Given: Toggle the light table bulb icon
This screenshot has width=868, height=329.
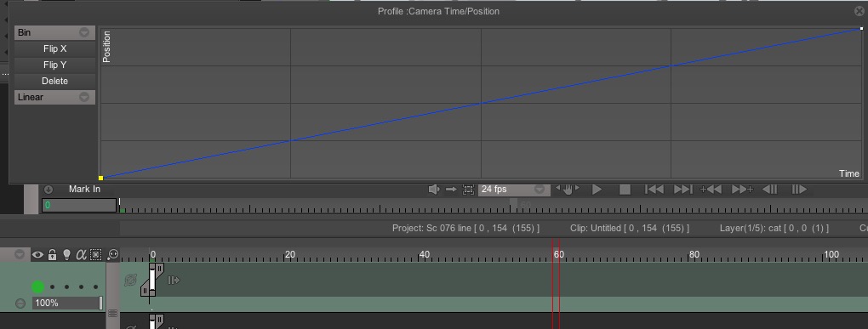Looking at the screenshot, I should pyautogui.click(x=66, y=255).
